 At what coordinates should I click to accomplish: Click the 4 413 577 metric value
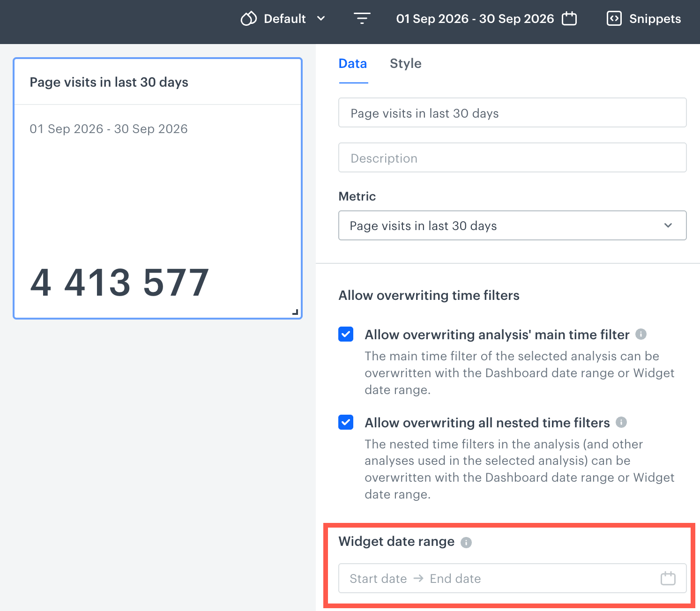pos(119,283)
